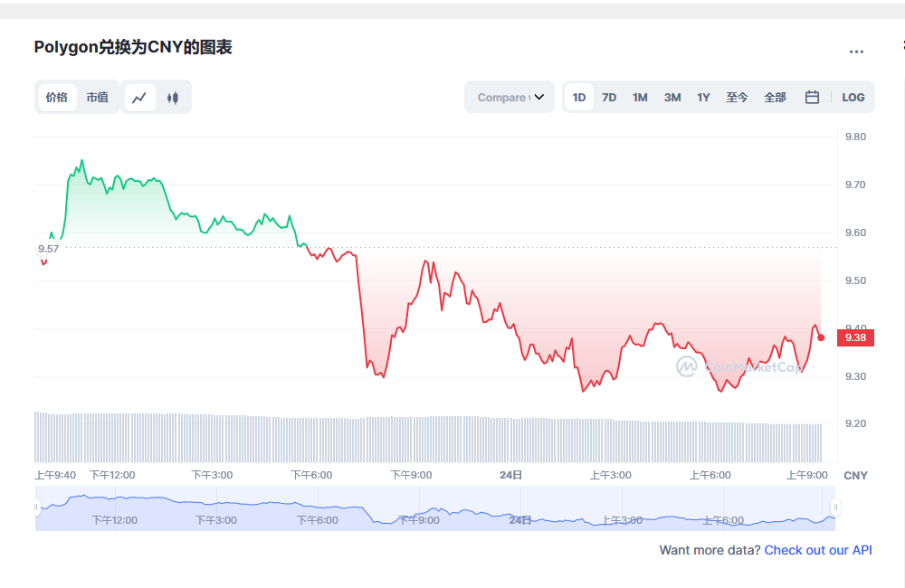This screenshot has height=588, width=905.
Task: Click the 下午3:00 main x-axis label
Action: coord(212,475)
